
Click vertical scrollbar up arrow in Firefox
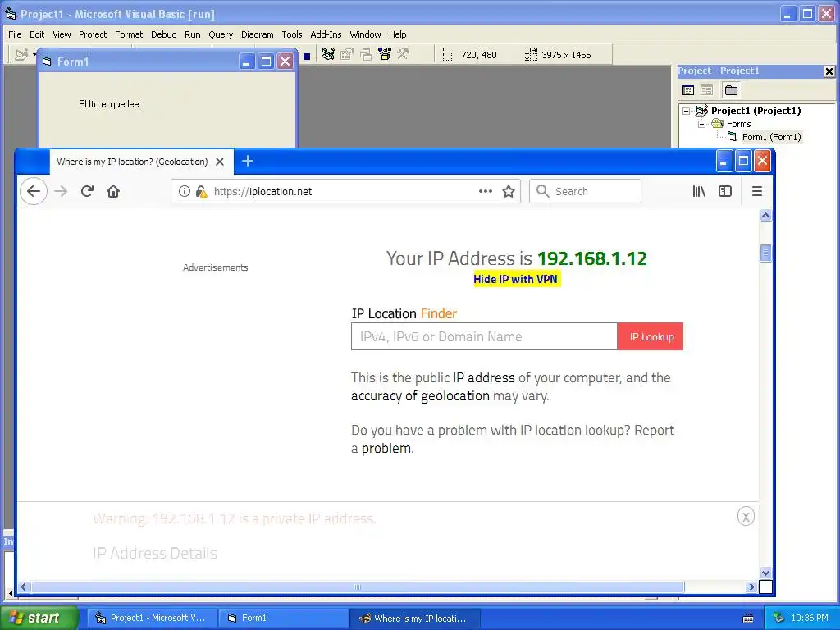pyautogui.click(x=765, y=216)
